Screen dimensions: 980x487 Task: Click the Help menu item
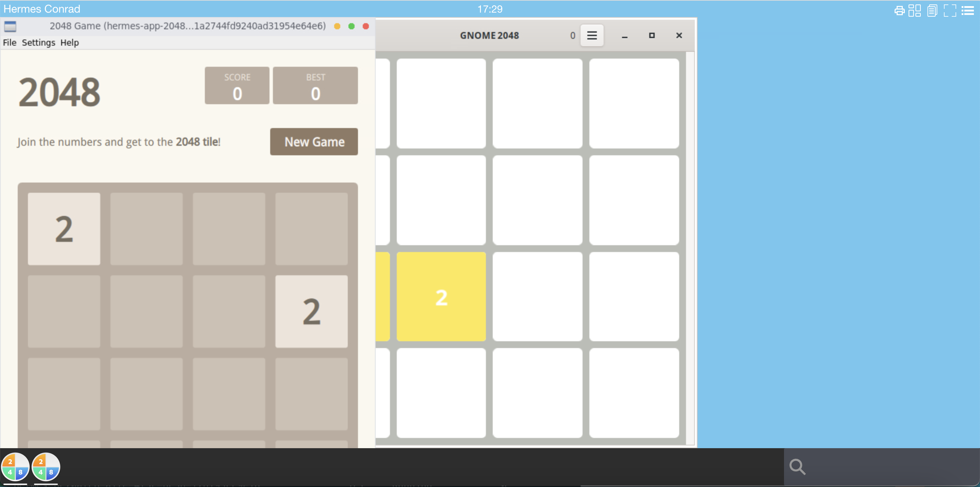69,42
